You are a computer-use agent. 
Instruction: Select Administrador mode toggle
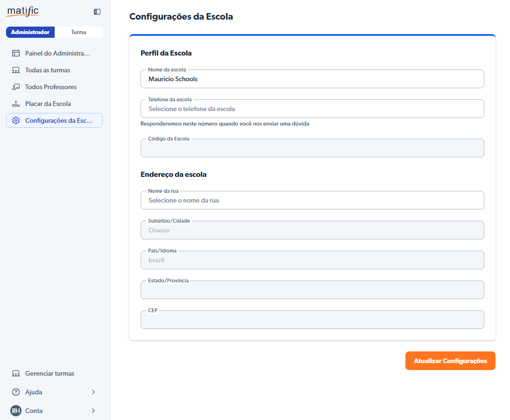pyautogui.click(x=30, y=32)
